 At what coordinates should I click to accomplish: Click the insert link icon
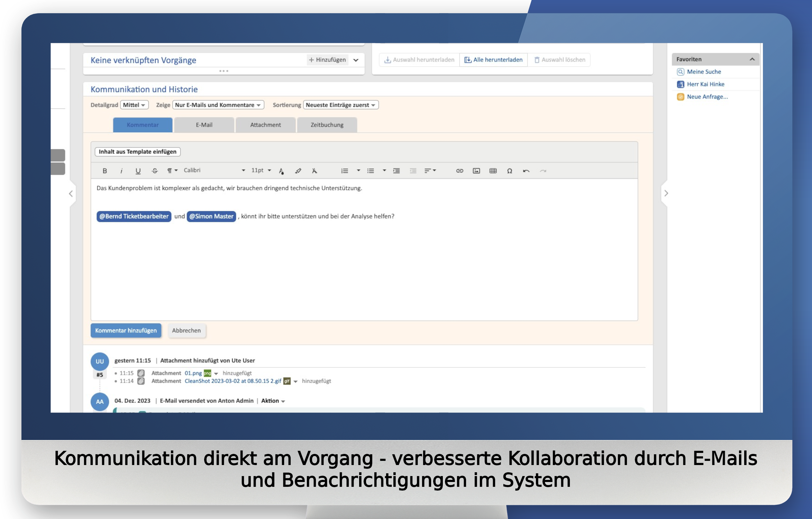click(459, 171)
